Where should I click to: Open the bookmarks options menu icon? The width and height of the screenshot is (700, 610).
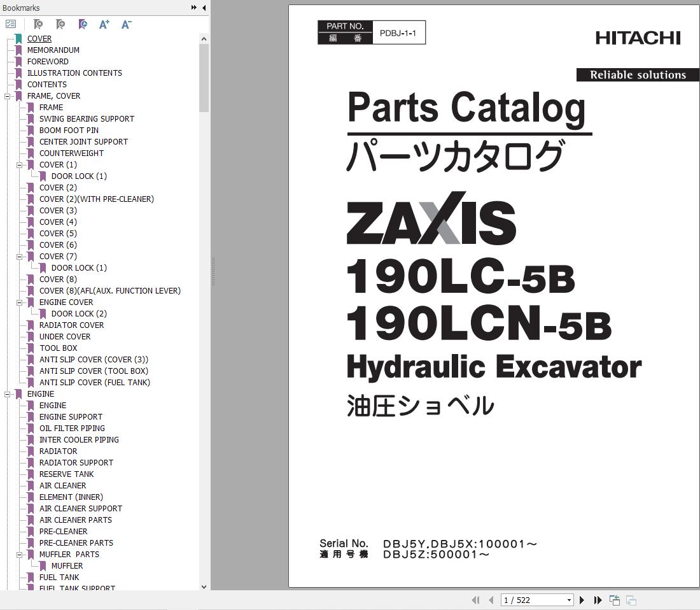(11, 24)
